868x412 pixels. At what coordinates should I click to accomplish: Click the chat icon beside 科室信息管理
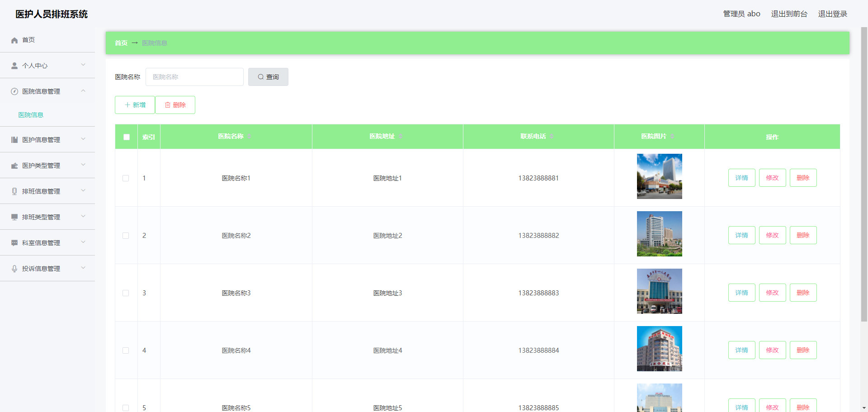(14, 243)
